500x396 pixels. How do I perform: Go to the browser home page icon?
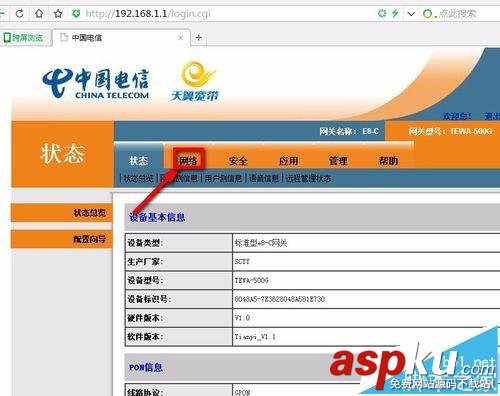(x=39, y=13)
